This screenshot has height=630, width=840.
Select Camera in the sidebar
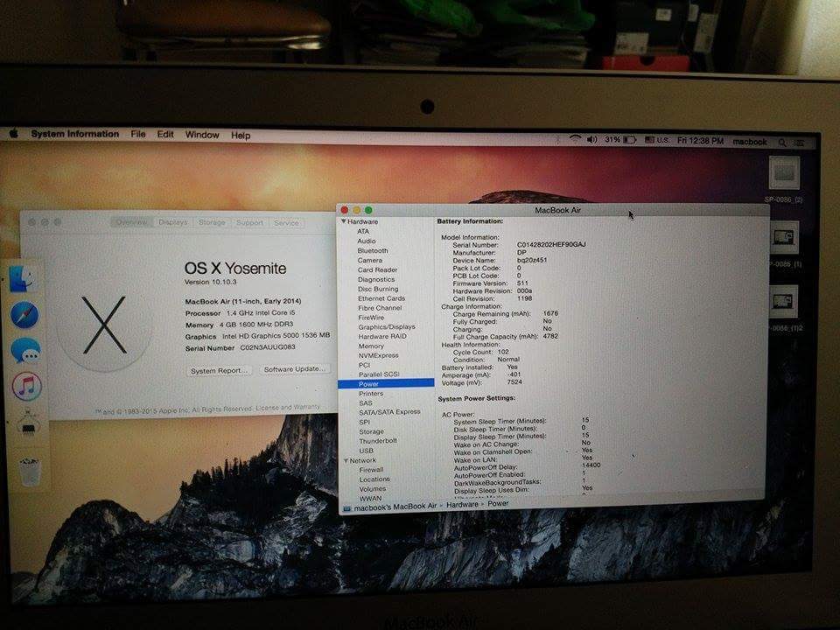tap(369, 261)
